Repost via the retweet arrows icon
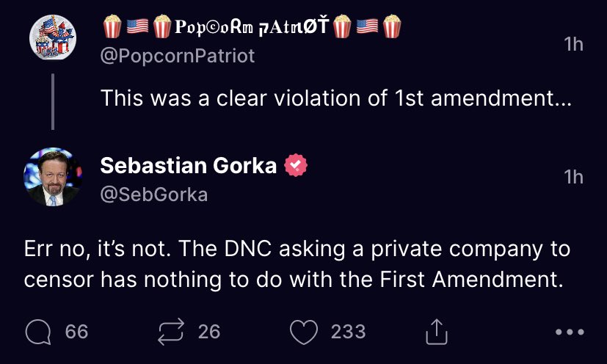 (x=171, y=332)
